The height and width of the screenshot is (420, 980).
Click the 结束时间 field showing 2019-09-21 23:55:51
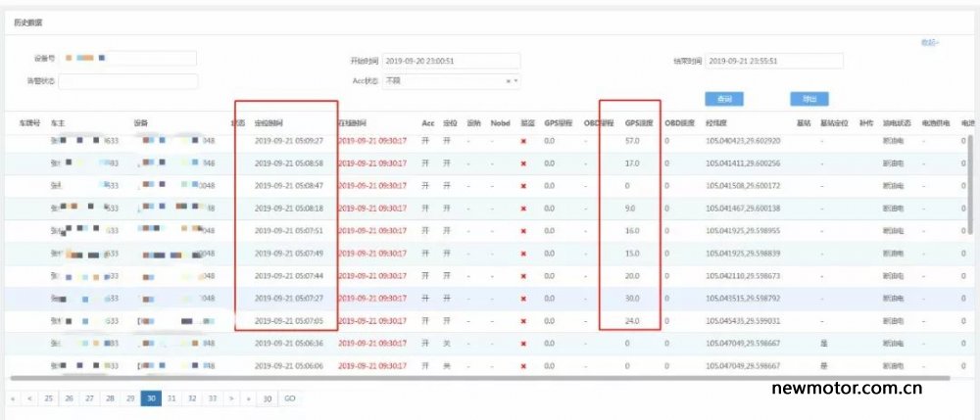[x=774, y=61]
